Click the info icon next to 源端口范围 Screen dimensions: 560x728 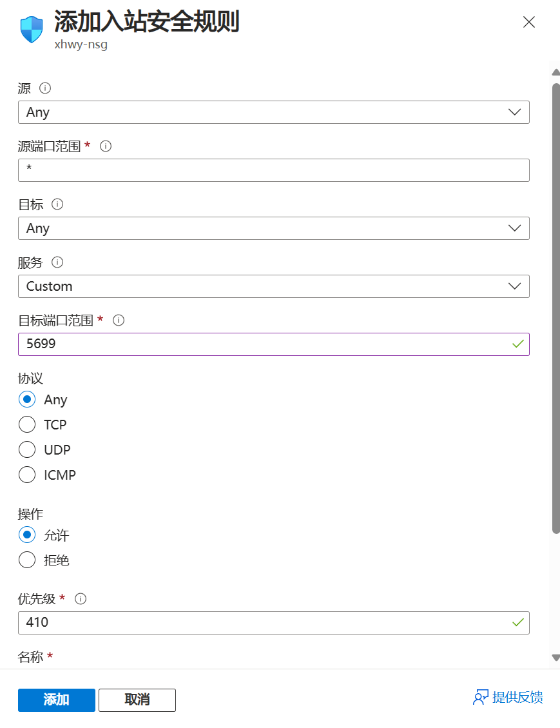coord(105,146)
